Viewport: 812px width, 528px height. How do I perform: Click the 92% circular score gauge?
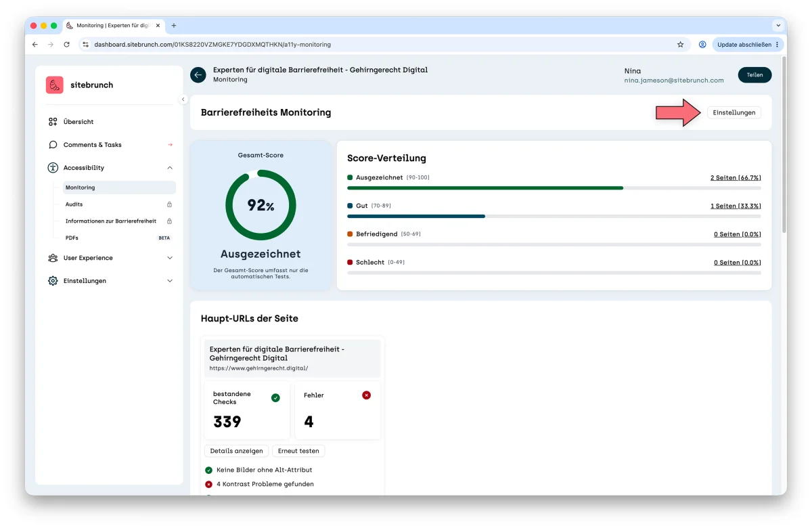click(x=261, y=205)
